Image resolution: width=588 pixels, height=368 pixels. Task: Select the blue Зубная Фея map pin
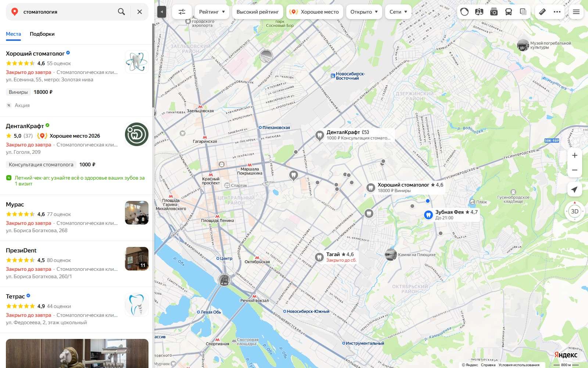pyautogui.click(x=428, y=215)
